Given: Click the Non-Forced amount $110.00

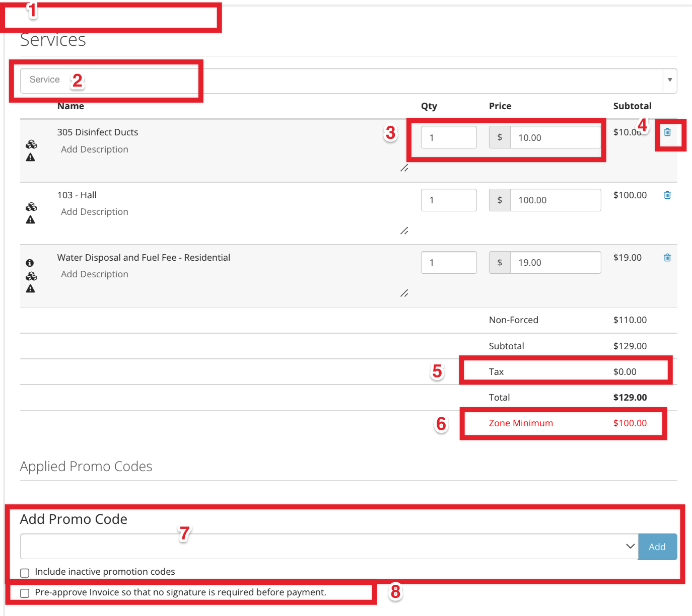Looking at the screenshot, I should 630,320.
